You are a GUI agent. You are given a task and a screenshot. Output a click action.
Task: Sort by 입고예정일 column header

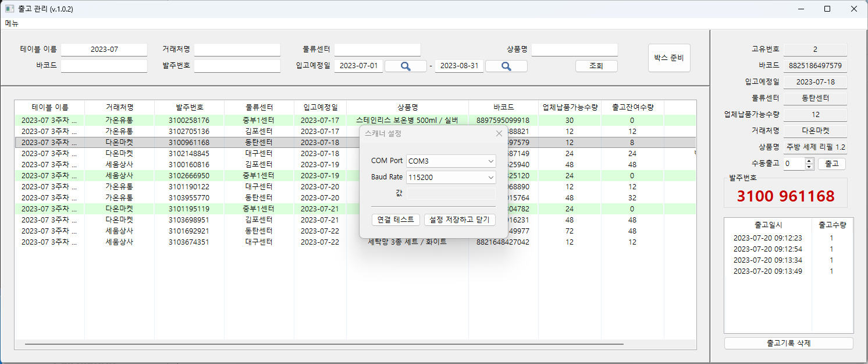point(321,108)
